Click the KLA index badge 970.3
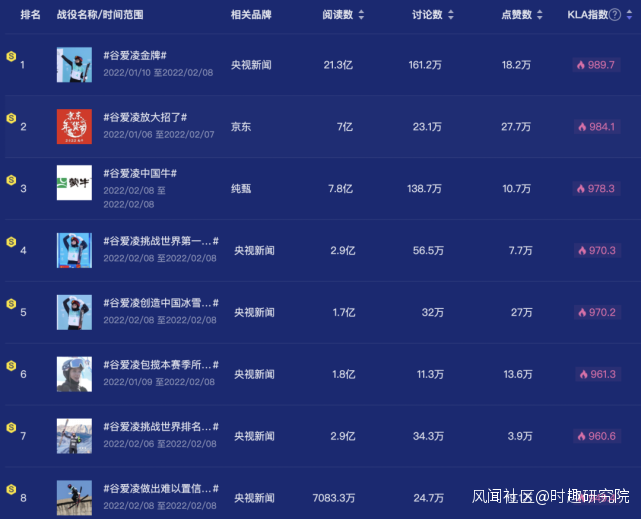The image size is (641, 519). [598, 251]
